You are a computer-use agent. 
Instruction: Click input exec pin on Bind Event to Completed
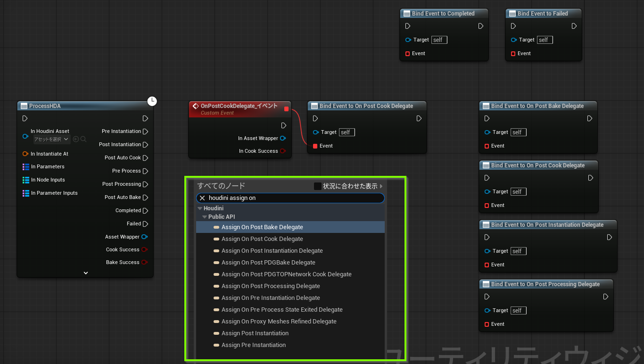coord(407,26)
